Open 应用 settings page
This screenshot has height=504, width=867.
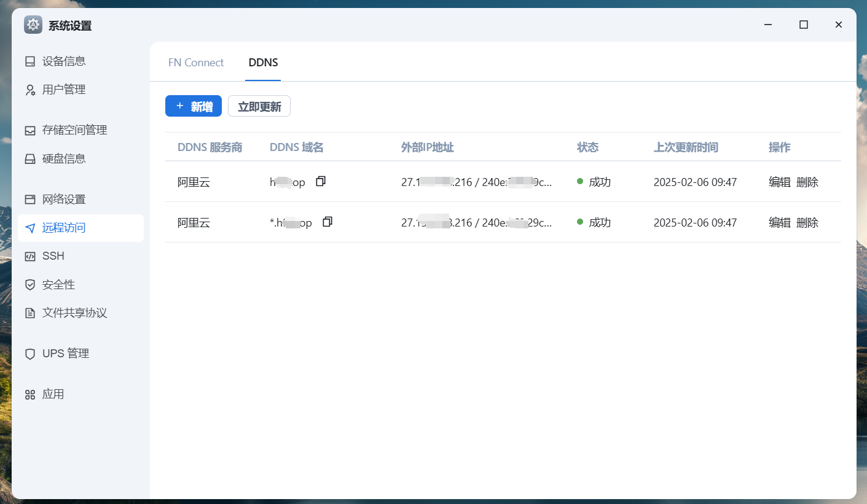80,394
